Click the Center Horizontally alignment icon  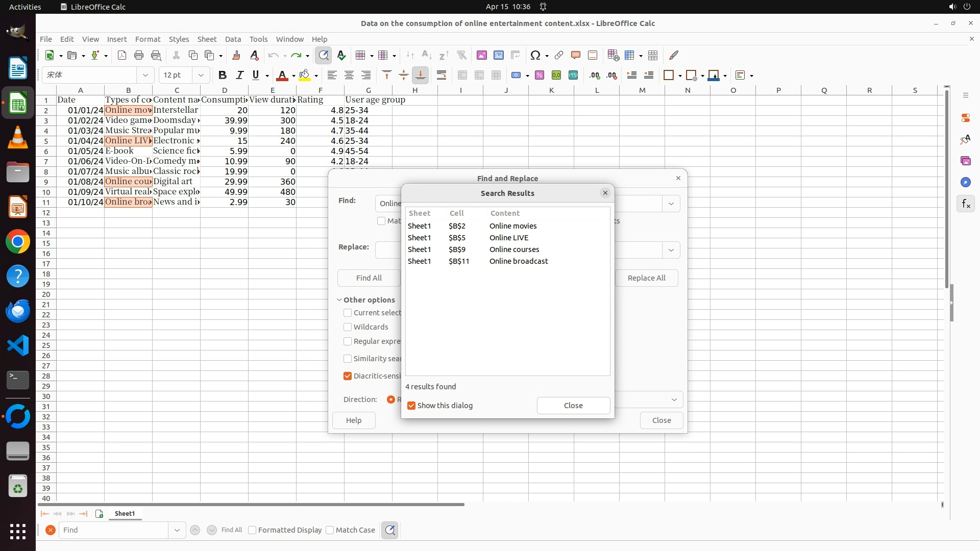pos(349,76)
